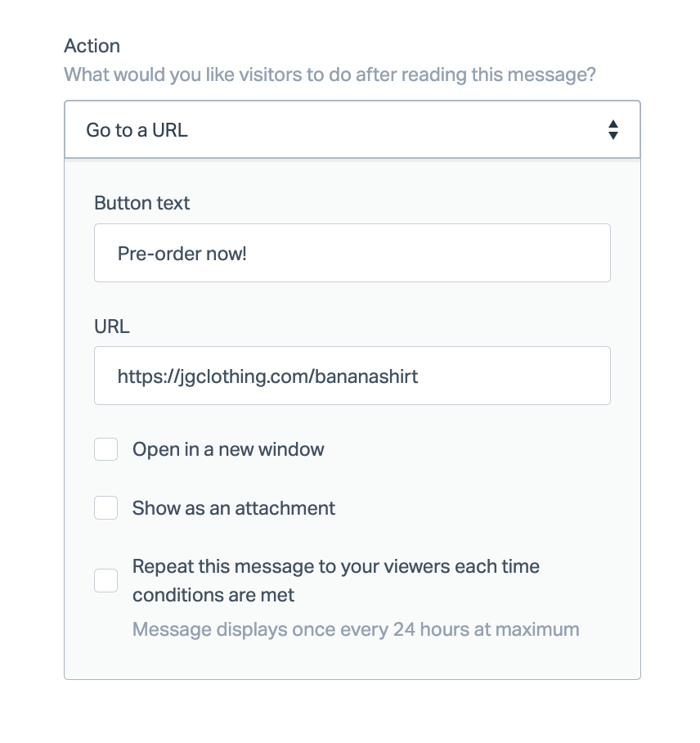
Task: Click the "Pre-order now!" text to edit it
Action: pyautogui.click(x=182, y=253)
